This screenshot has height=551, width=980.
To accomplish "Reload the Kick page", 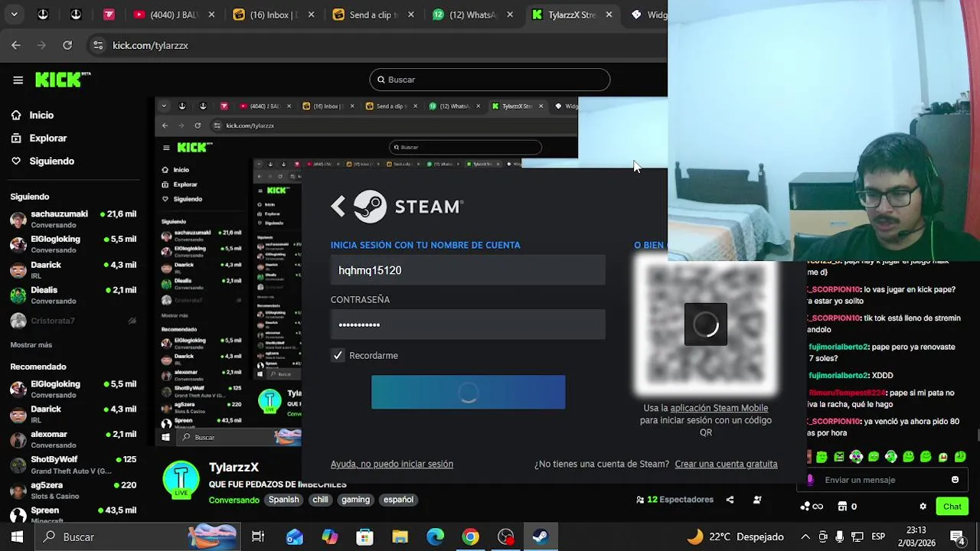I will [x=67, y=45].
